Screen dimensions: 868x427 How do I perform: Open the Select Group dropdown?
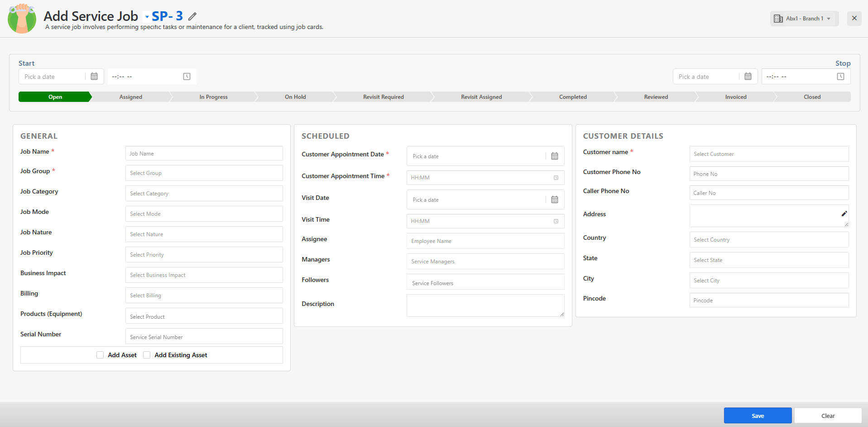204,173
